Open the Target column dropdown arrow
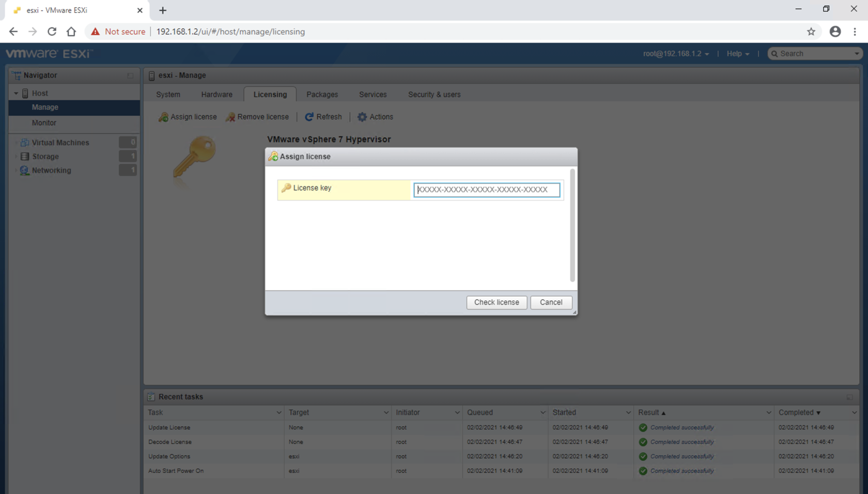This screenshot has width=868, height=494. [386, 412]
